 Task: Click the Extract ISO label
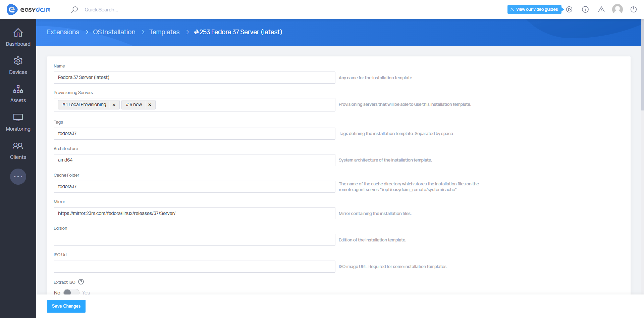pyautogui.click(x=64, y=282)
